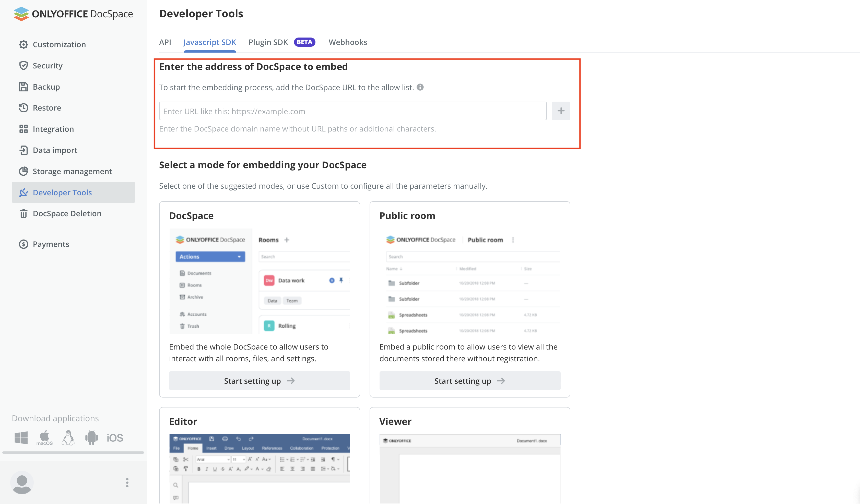This screenshot has height=504, width=860.
Task: Open the profile three-dots menu
Action: 127,483
